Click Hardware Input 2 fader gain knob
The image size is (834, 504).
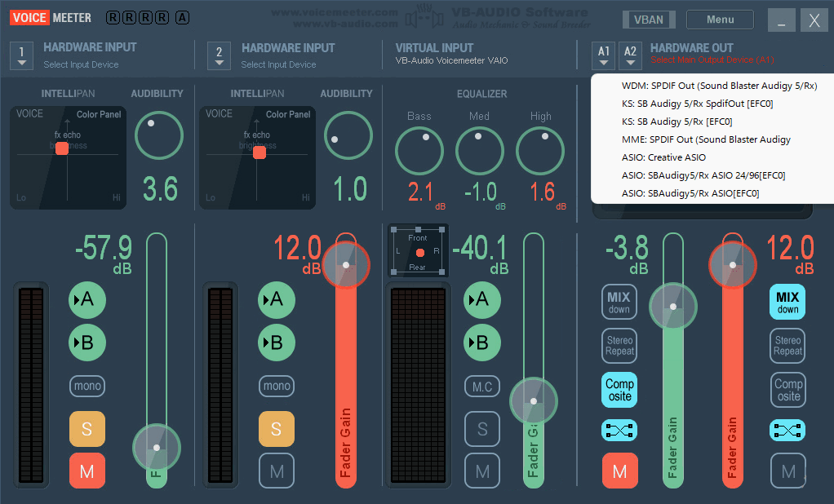[346, 265]
